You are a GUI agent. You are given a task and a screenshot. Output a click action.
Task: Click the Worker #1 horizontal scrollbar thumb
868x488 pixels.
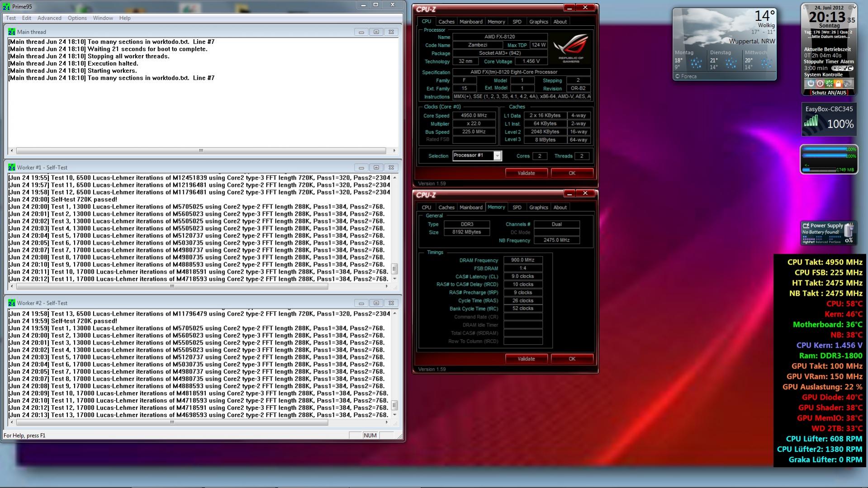coord(172,286)
